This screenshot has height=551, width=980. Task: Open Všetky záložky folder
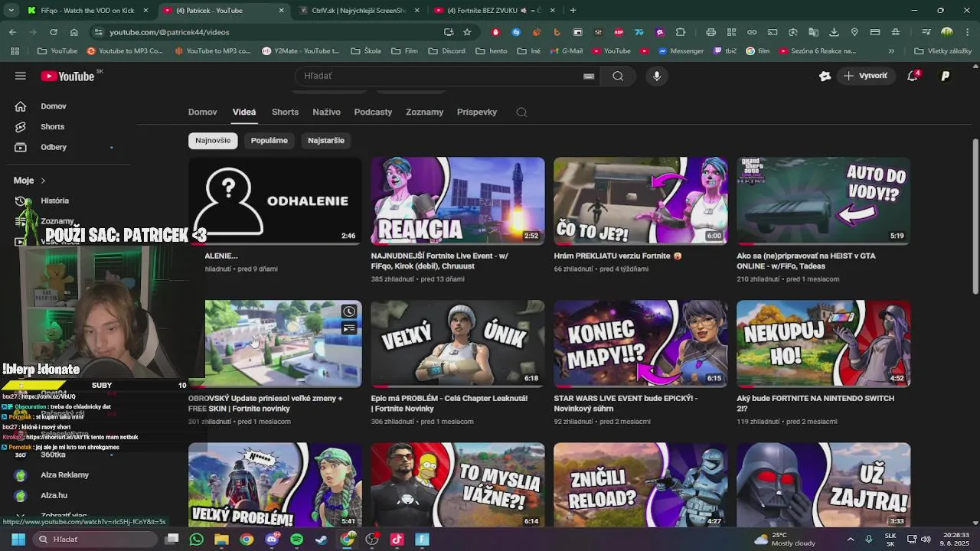click(942, 51)
